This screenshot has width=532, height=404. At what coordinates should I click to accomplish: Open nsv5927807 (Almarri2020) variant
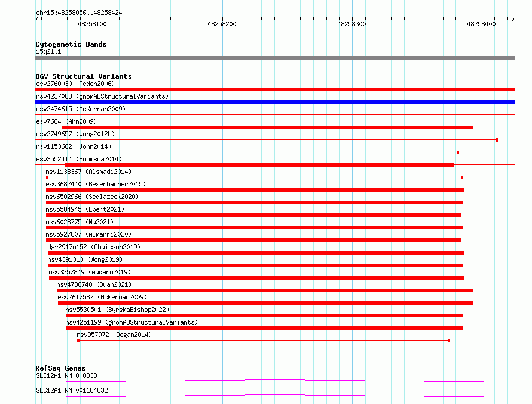pyautogui.click(x=88, y=234)
